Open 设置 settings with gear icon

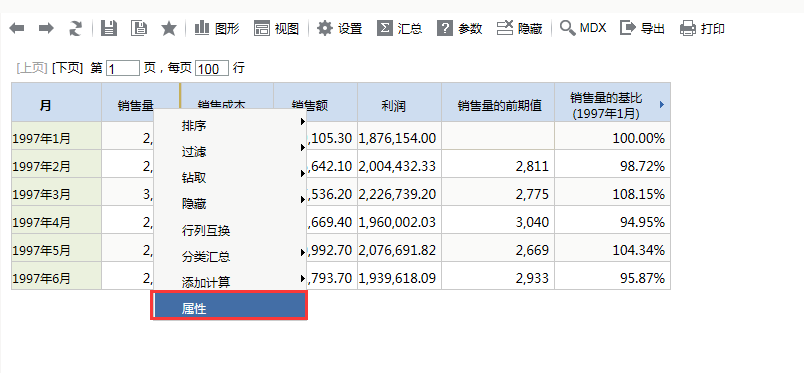pos(339,28)
